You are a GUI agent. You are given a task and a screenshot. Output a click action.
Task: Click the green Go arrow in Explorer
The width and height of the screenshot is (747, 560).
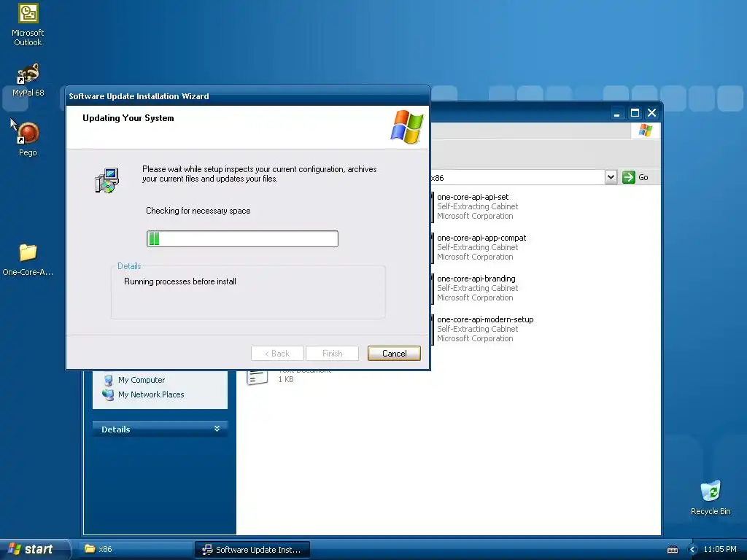coord(629,177)
